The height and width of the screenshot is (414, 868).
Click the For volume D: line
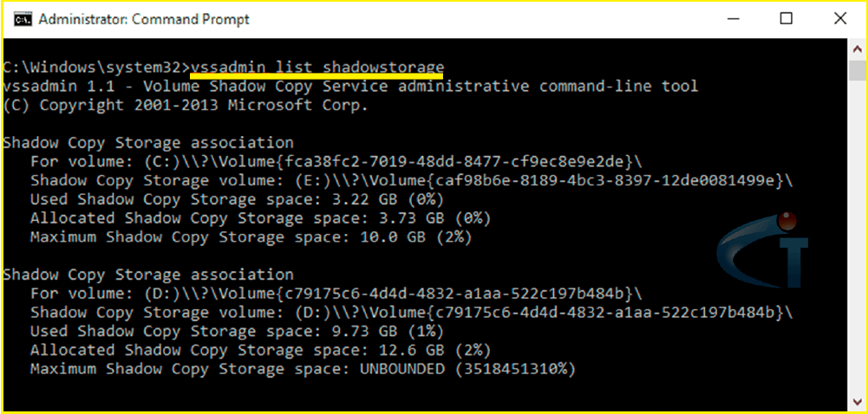pos(336,294)
